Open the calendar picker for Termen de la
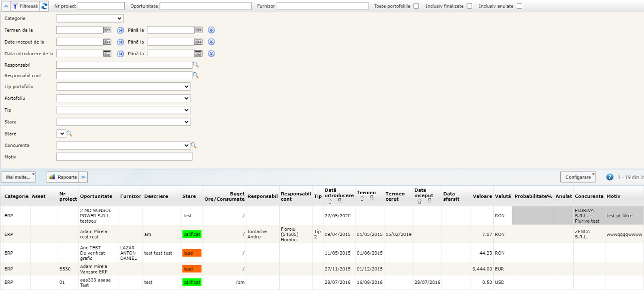 [107, 30]
